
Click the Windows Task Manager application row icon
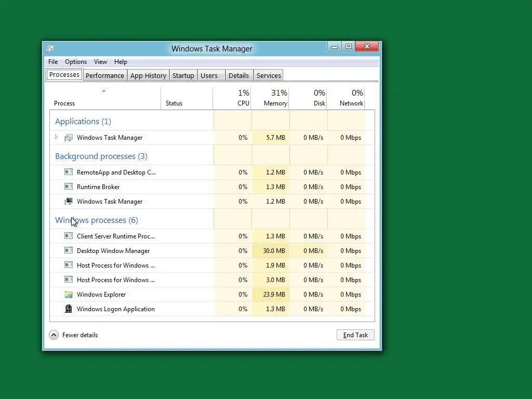(x=69, y=137)
